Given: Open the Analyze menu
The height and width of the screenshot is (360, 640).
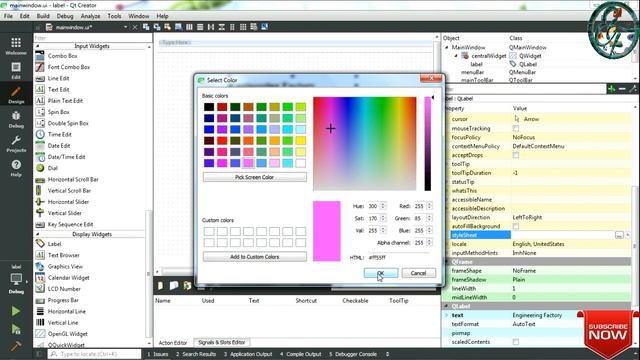Looking at the screenshot, I should [x=90, y=16].
